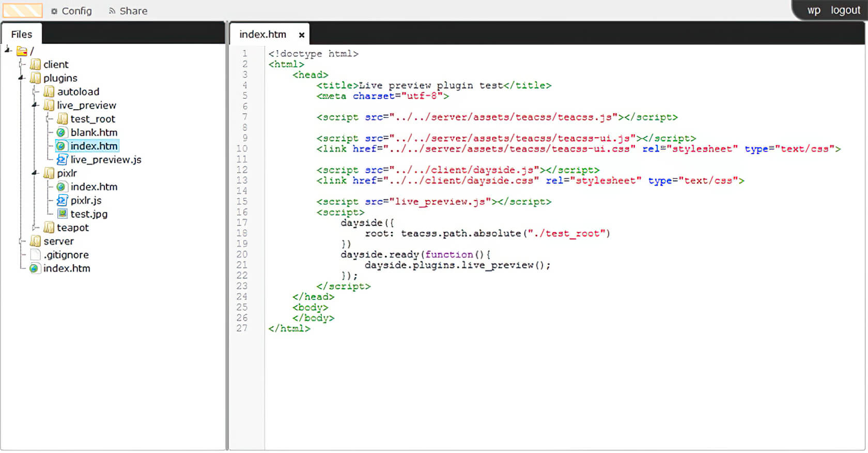This screenshot has width=868, height=453.
Task: Click the orange striped logo icon
Action: pos(23,10)
